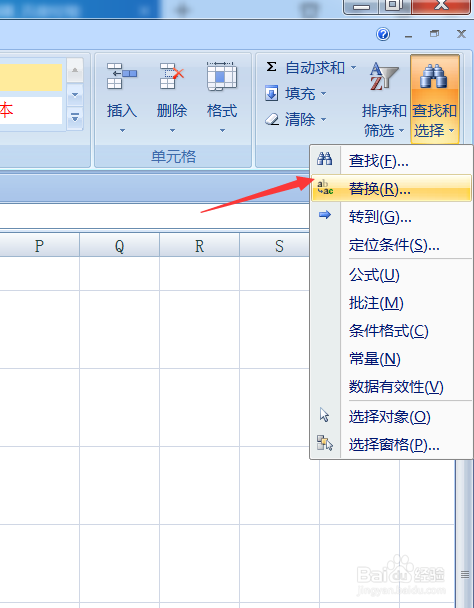Expand the 删除 dropdown arrow

pos(172,131)
